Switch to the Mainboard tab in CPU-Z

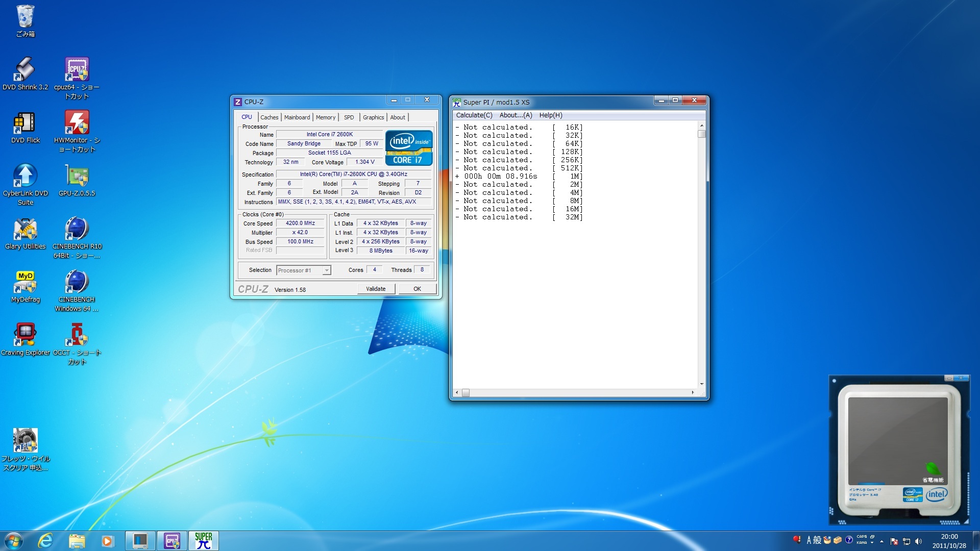click(x=297, y=117)
